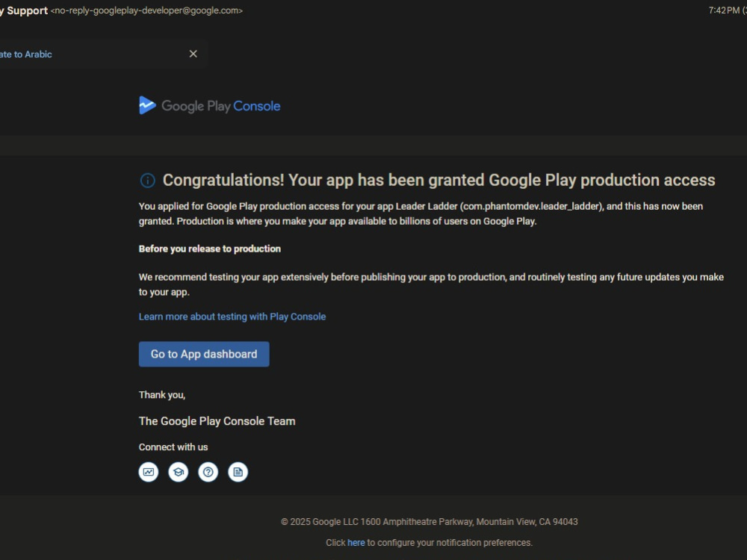This screenshot has height=560, width=747.
Task: Click the com.phantomdev.leader_ladder package name
Action: tap(532, 206)
